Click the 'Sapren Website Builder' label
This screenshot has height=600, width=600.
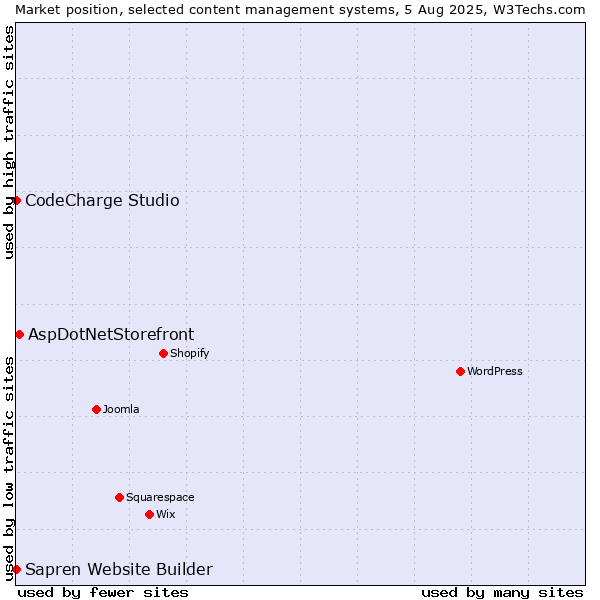(119, 569)
